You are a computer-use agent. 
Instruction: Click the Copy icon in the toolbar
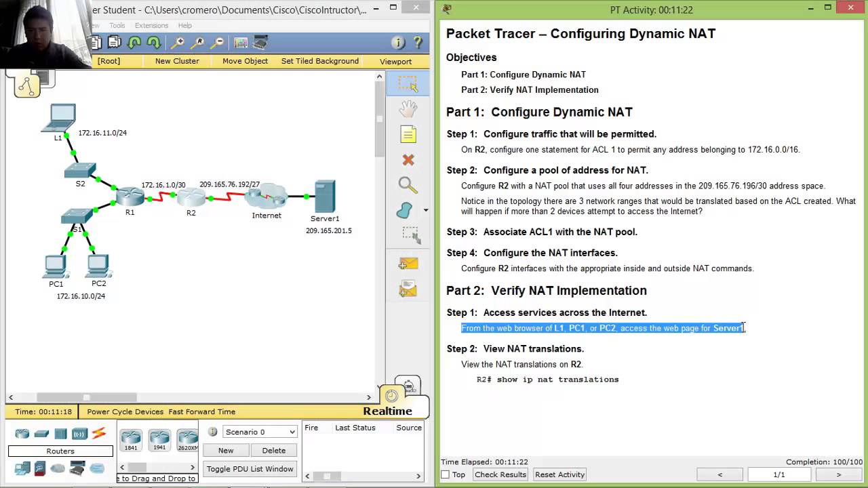tap(96, 43)
